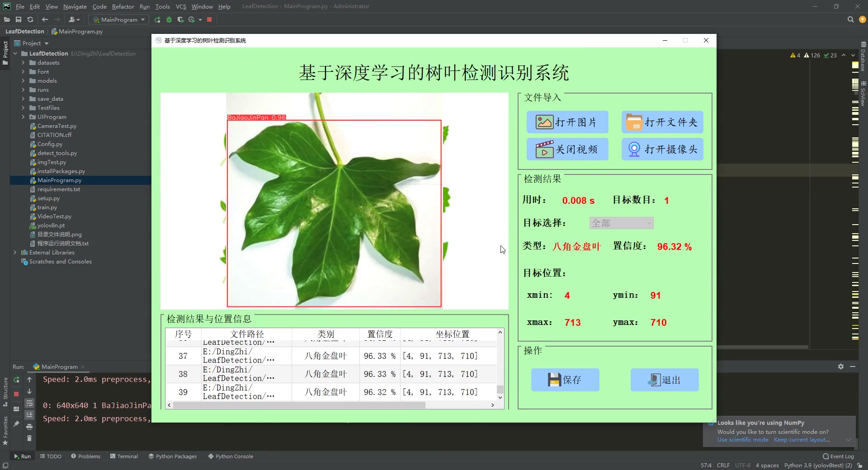Rerun the program from the Run panel icon
868x470 pixels.
pyautogui.click(x=16, y=380)
